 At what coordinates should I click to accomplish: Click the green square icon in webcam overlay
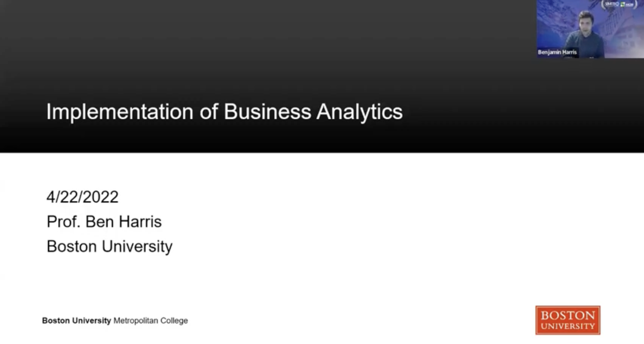click(x=622, y=4)
